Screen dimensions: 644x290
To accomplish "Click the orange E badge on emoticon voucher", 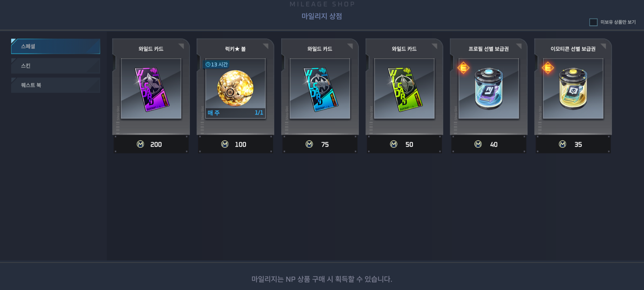I will click(x=548, y=67).
